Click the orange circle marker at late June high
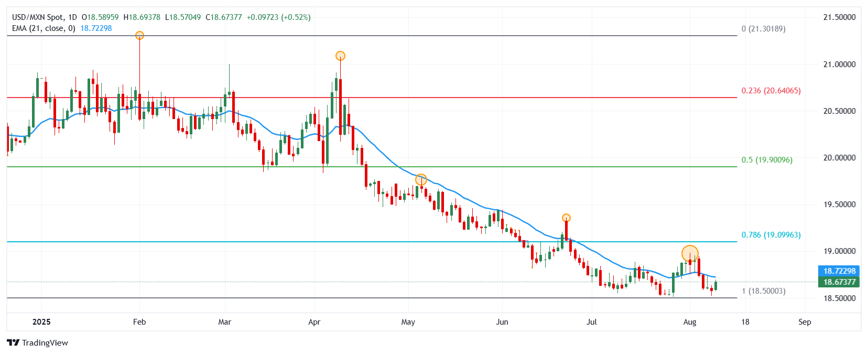Image resolution: width=868 pixels, height=354 pixels. coord(566,218)
